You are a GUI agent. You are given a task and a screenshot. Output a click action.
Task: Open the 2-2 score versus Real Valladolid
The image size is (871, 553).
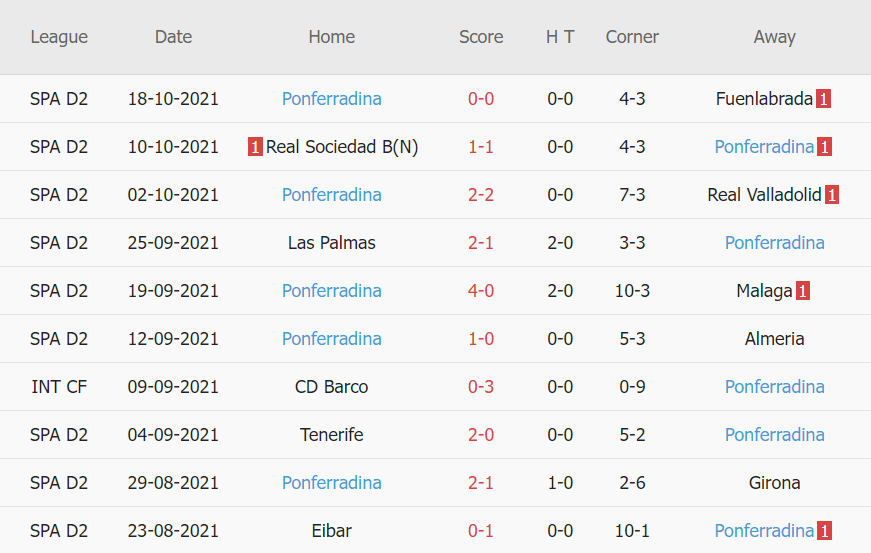[481, 195]
